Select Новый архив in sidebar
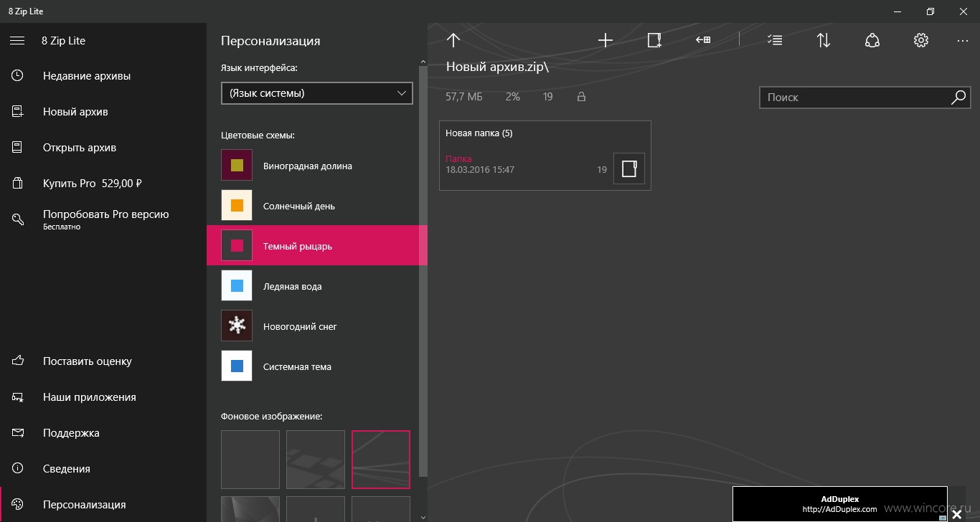 pyautogui.click(x=103, y=112)
